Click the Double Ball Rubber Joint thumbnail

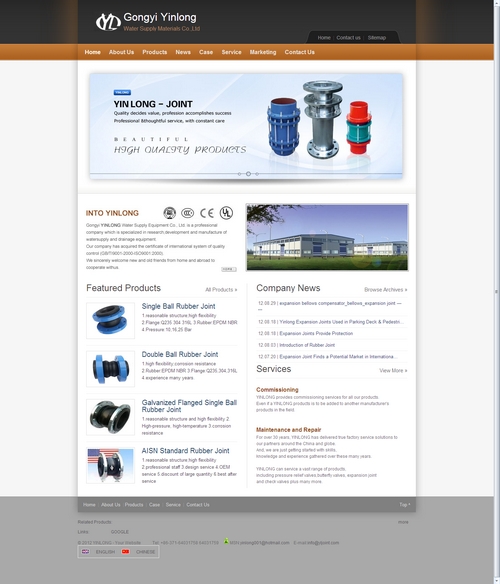pyautogui.click(x=110, y=369)
